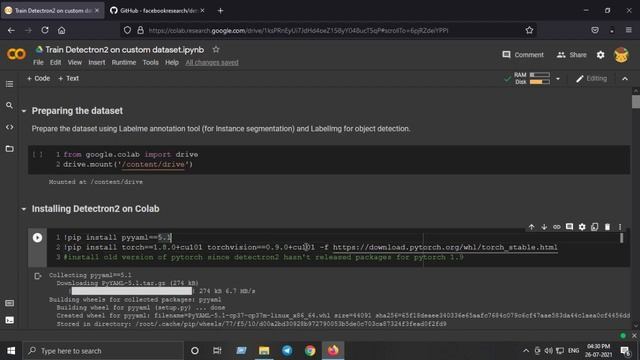
Task: Open the table of contents sidebar icon
Action: pyautogui.click(x=9, y=84)
